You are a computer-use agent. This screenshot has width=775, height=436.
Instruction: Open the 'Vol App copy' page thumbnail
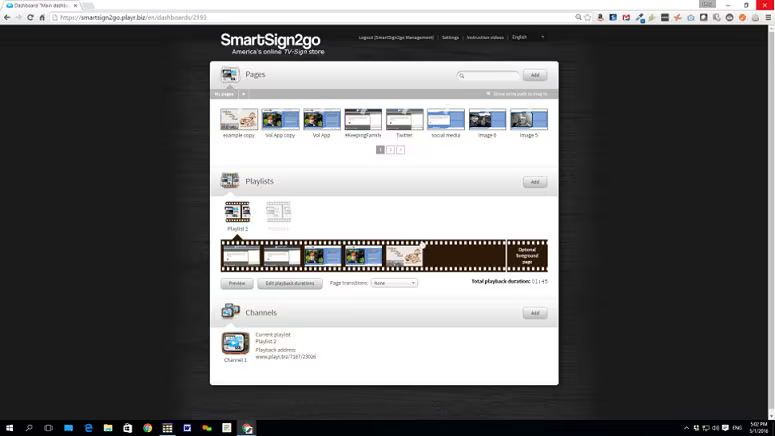pyautogui.click(x=280, y=119)
